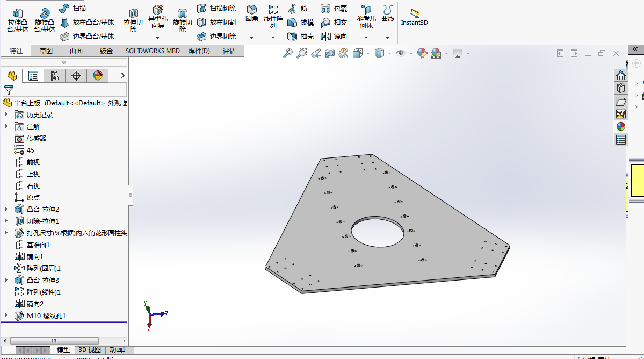Screen dimensions: 644x359
Task: Select the 线性阵列 linear pattern tool
Action: click(273, 17)
